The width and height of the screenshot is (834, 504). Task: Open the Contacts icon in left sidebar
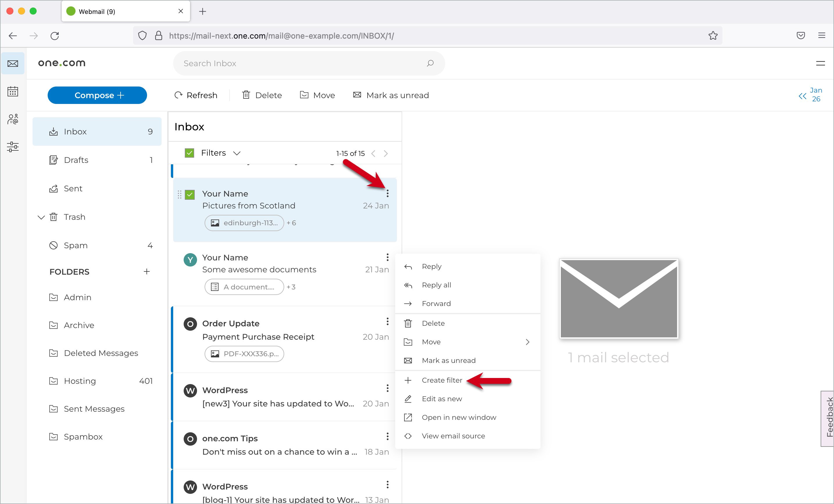(x=13, y=119)
